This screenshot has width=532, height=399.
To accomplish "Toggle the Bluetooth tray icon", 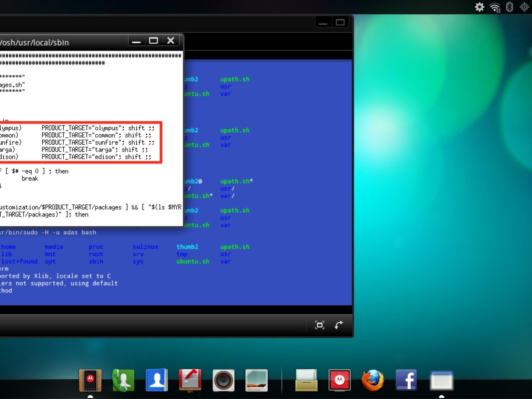I will point(509,7).
